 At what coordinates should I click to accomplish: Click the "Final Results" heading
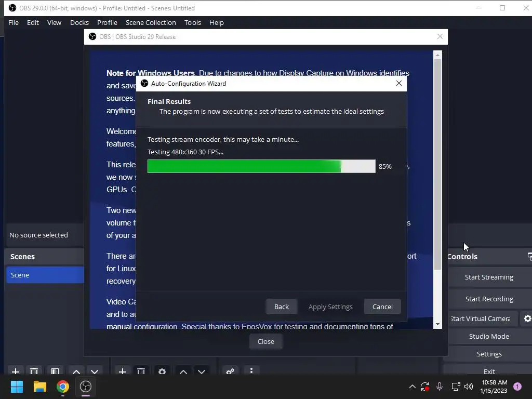point(169,101)
